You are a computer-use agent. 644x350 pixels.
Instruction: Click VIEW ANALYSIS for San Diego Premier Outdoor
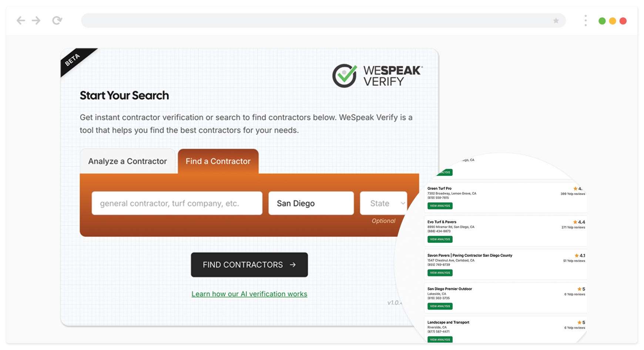(x=440, y=306)
